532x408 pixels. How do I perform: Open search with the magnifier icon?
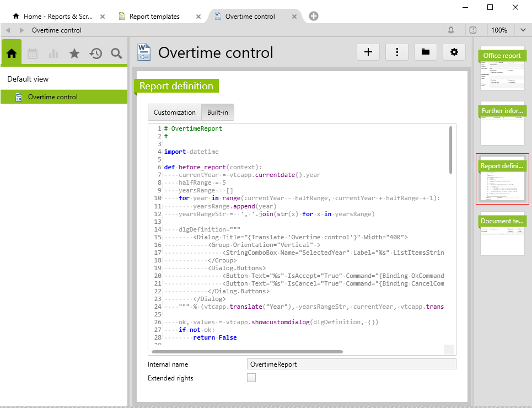[x=116, y=53]
